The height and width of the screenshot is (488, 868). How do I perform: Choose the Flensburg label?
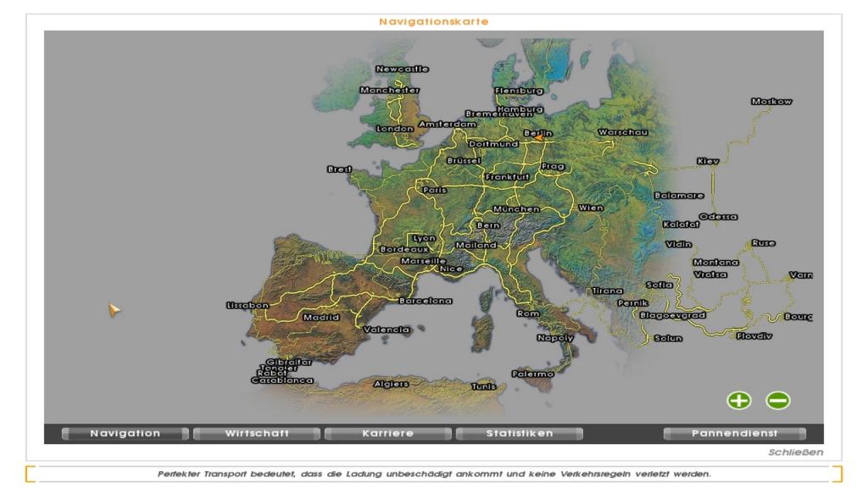(519, 91)
